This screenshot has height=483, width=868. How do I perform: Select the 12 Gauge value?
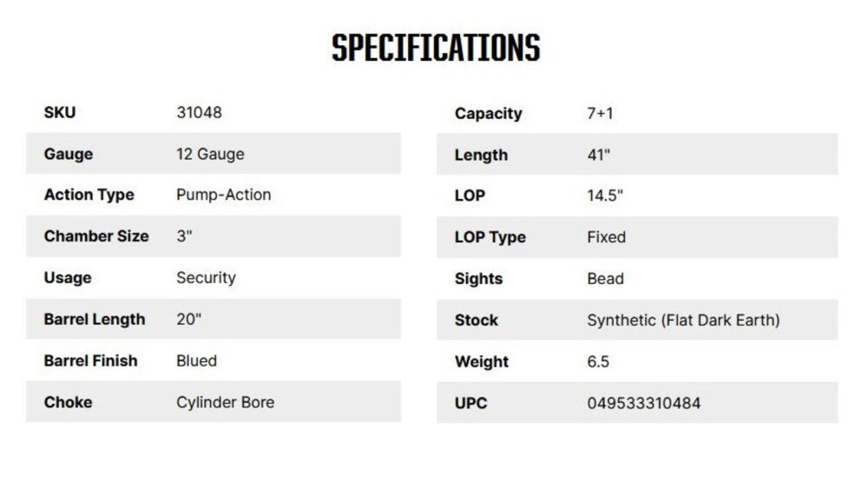click(210, 154)
